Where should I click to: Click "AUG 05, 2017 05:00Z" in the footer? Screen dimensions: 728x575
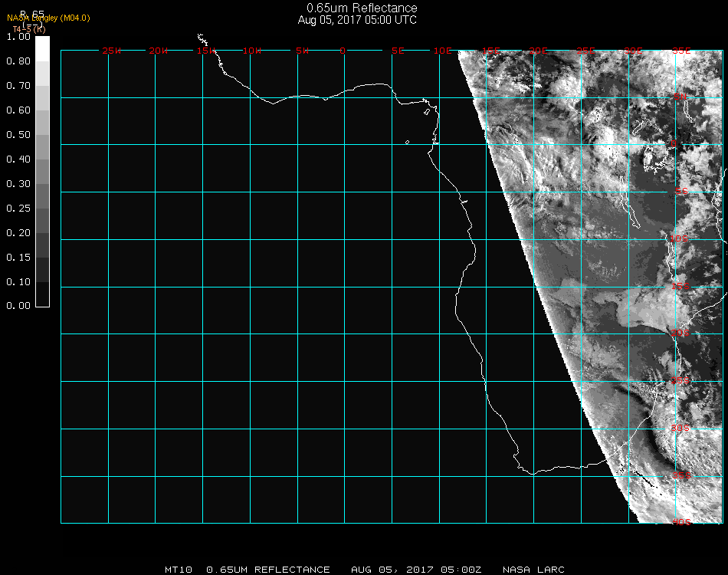[416, 570]
